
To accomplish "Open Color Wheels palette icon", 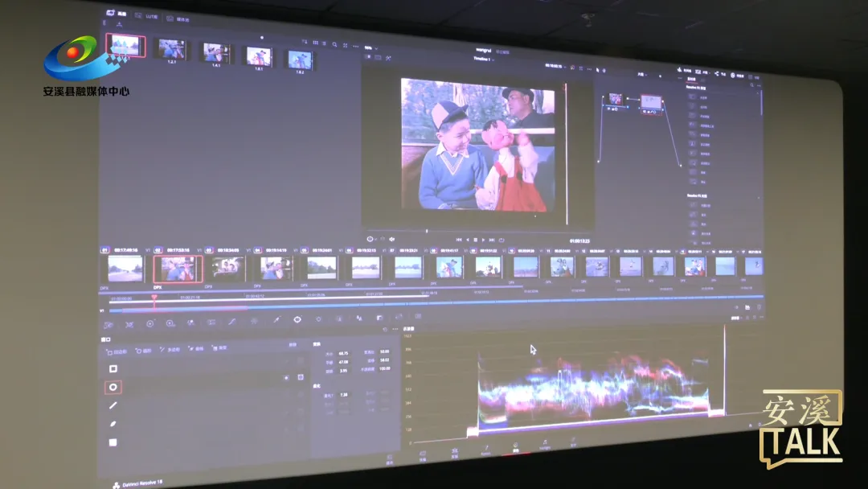I will pos(150,324).
